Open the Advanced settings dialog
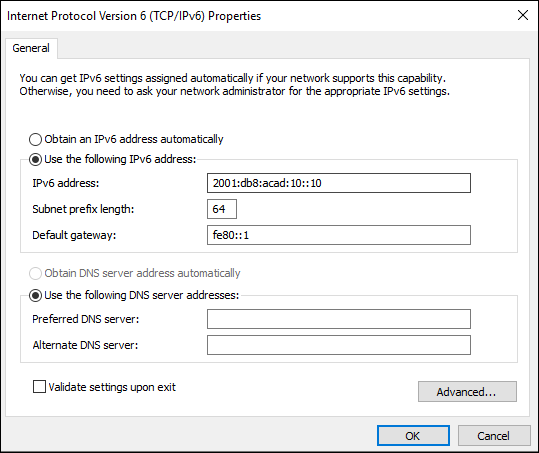539x453 pixels. (467, 391)
